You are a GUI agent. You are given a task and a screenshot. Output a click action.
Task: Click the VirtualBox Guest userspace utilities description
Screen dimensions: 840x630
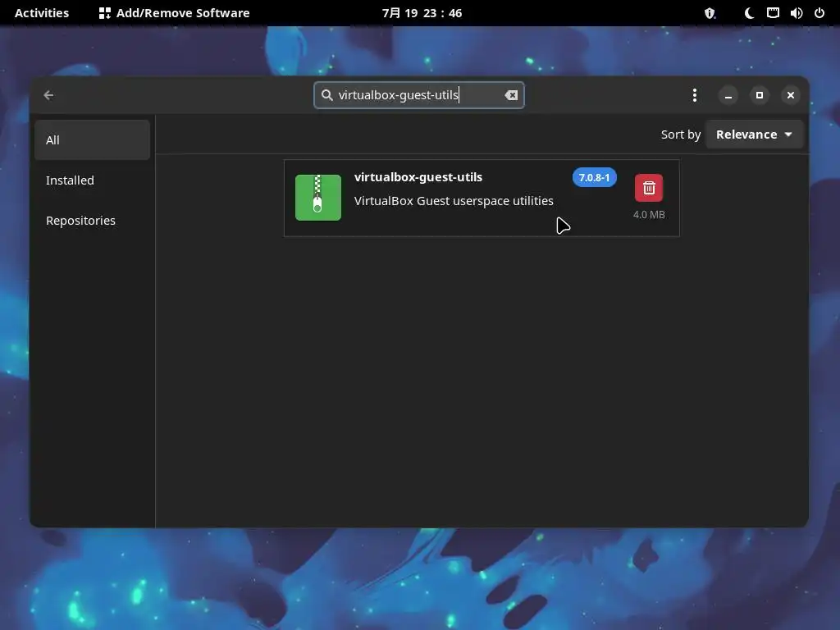(454, 201)
